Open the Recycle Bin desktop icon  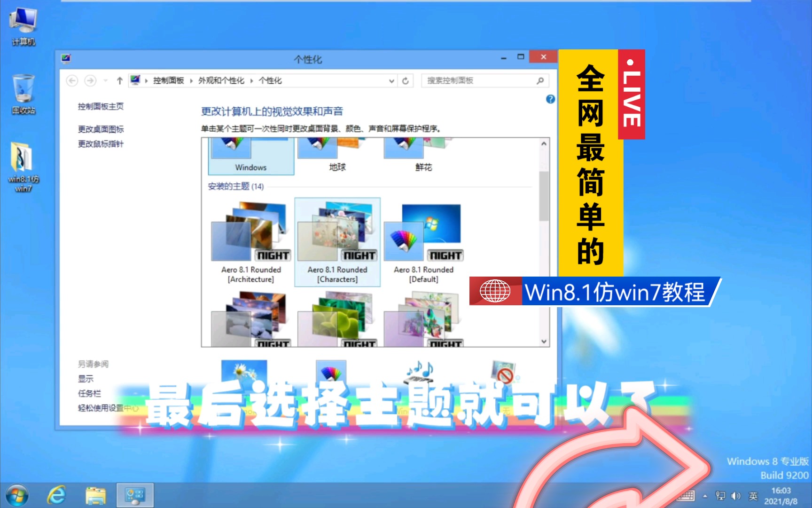23,94
